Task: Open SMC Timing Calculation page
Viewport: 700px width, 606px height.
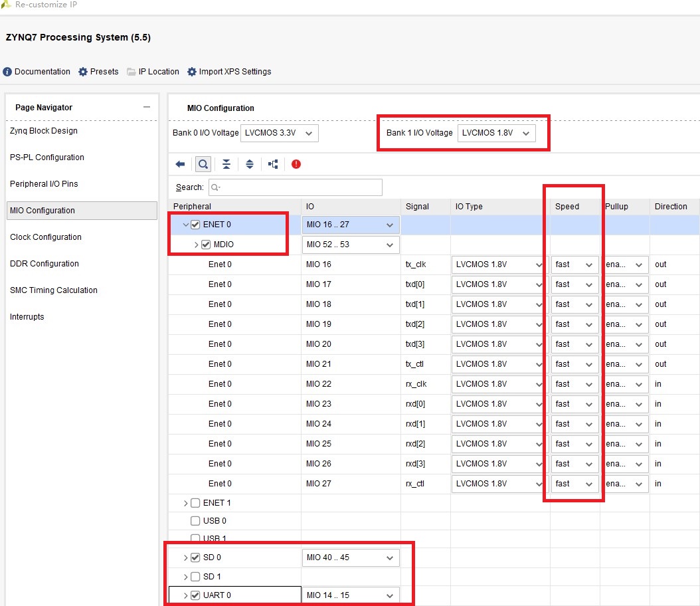Action: click(x=54, y=290)
